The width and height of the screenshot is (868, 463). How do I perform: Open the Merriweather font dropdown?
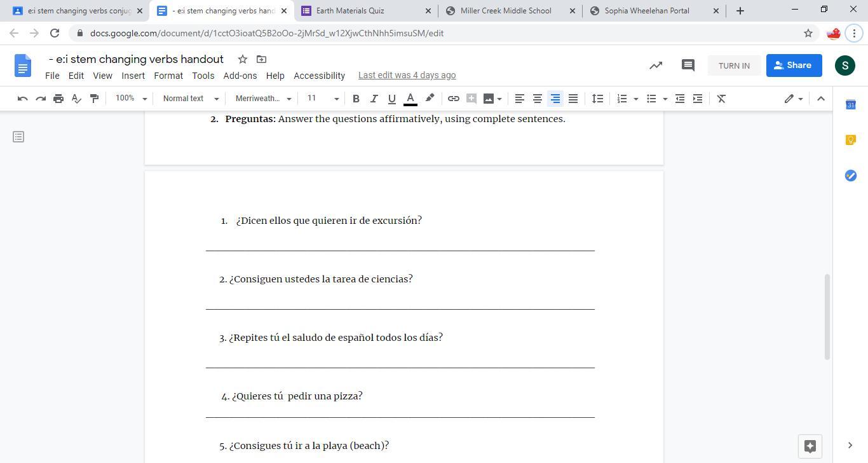[x=263, y=99]
